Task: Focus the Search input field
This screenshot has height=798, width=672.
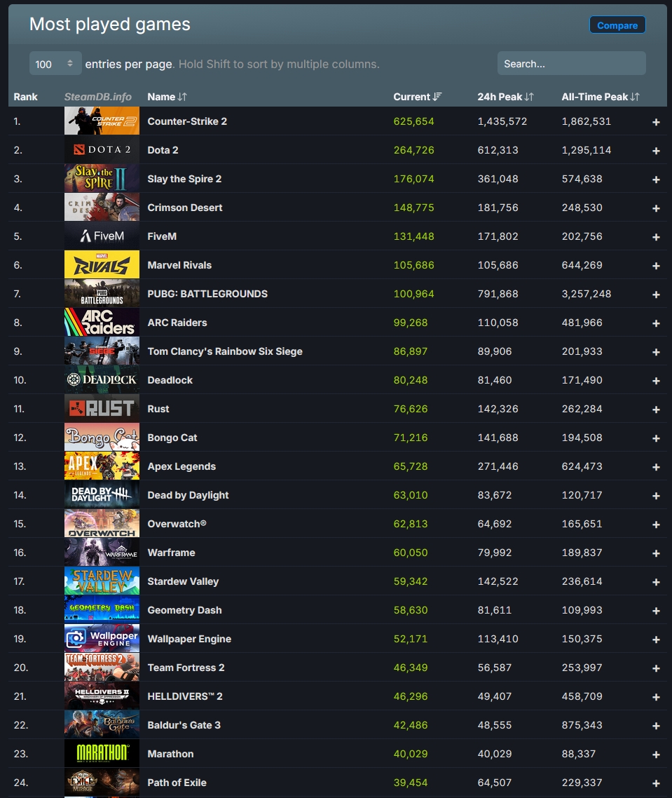Action: coord(571,64)
